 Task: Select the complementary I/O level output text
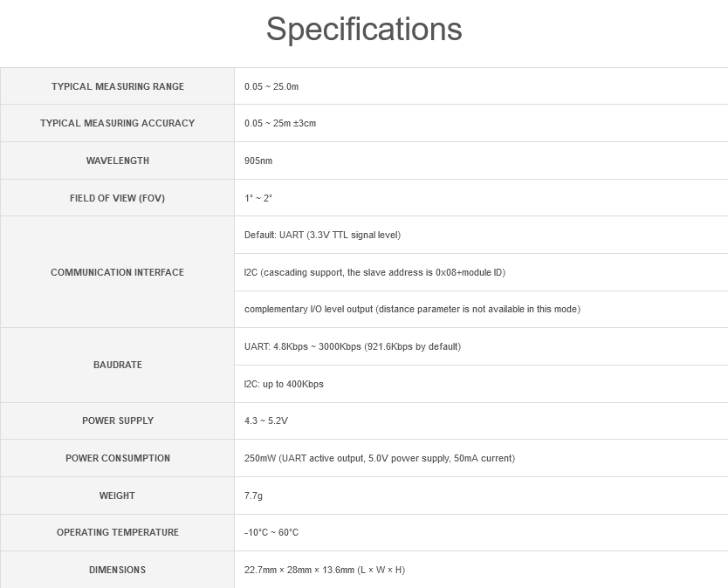coord(412,309)
